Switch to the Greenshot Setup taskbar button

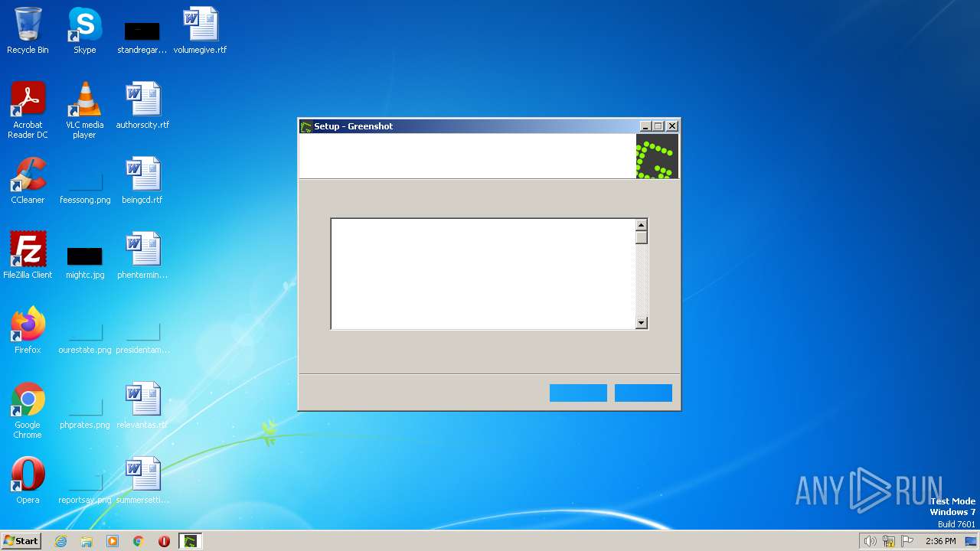click(x=190, y=541)
